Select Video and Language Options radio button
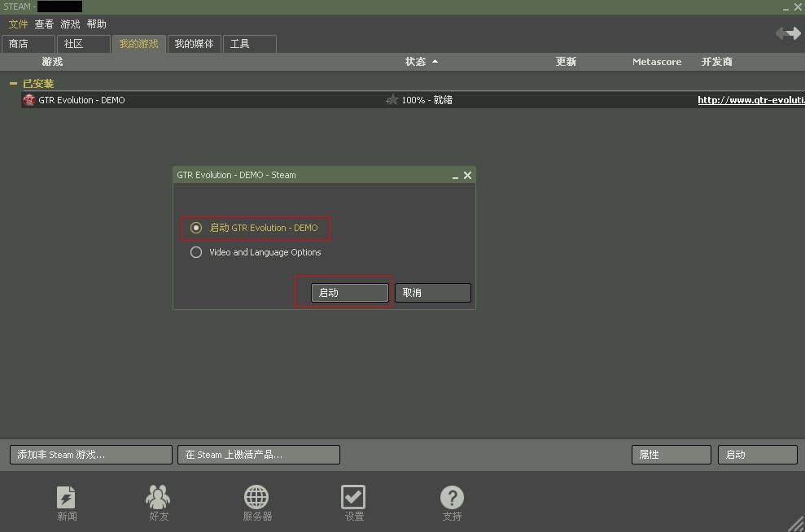805x532 pixels. [196, 252]
